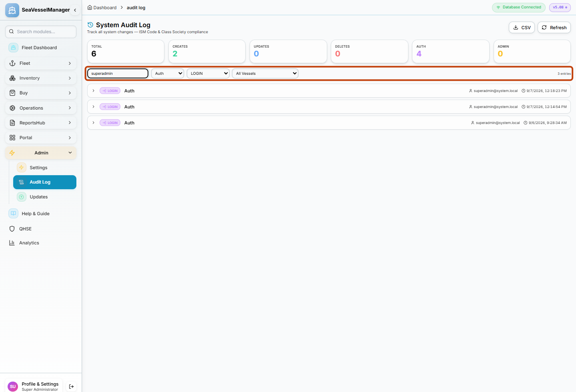Viewport: 576px width, 392px height.
Task: Click the SeaVesselManager ship logo icon
Action: (12, 10)
